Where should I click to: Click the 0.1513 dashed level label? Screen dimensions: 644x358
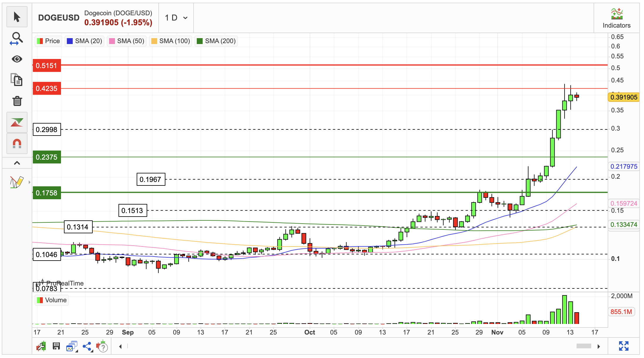click(x=133, y=210)
